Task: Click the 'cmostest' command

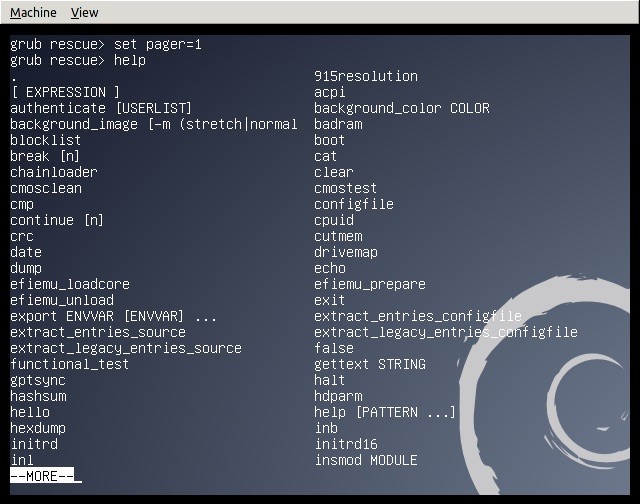Action: [346, 188]
